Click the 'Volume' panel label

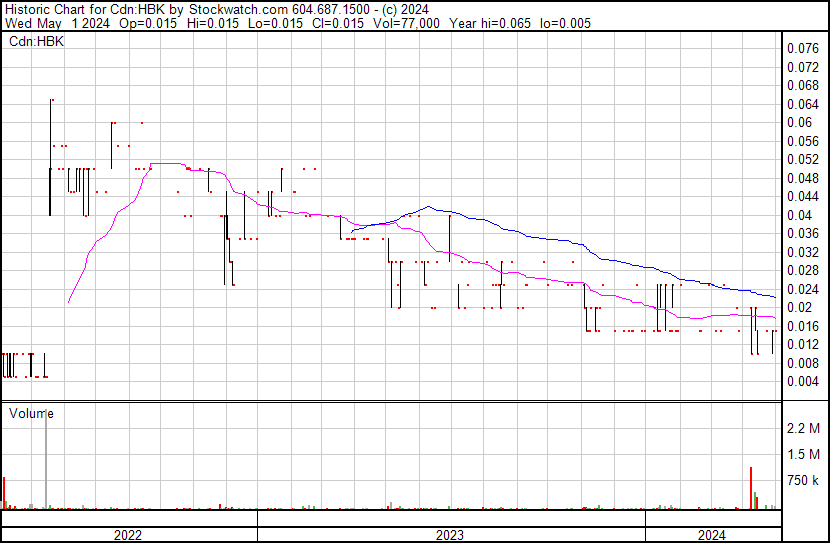(x=31, y=413)
